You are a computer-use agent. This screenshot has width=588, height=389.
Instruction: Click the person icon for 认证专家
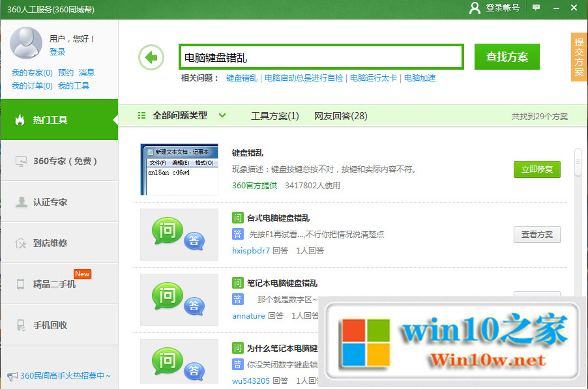tap(21, 202)
